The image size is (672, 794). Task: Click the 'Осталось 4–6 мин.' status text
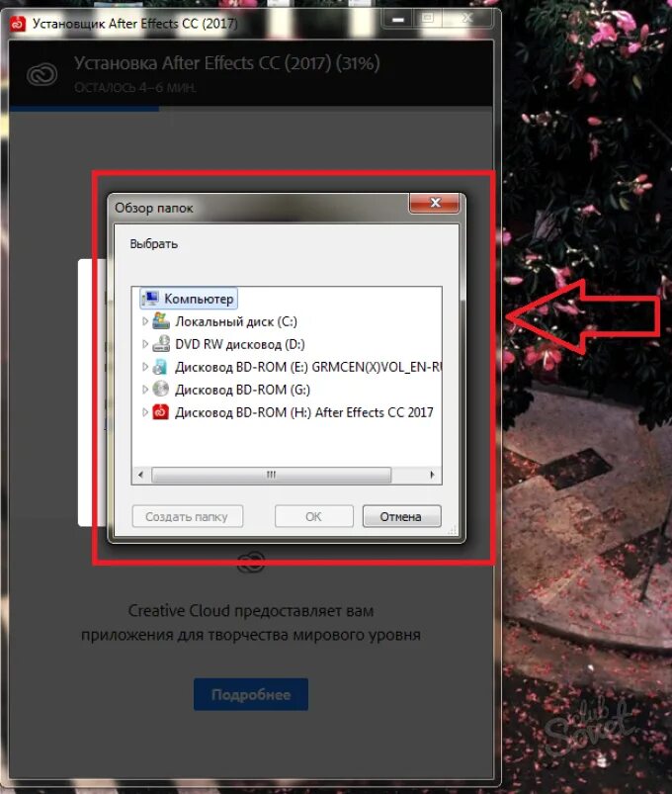(135, 88)
